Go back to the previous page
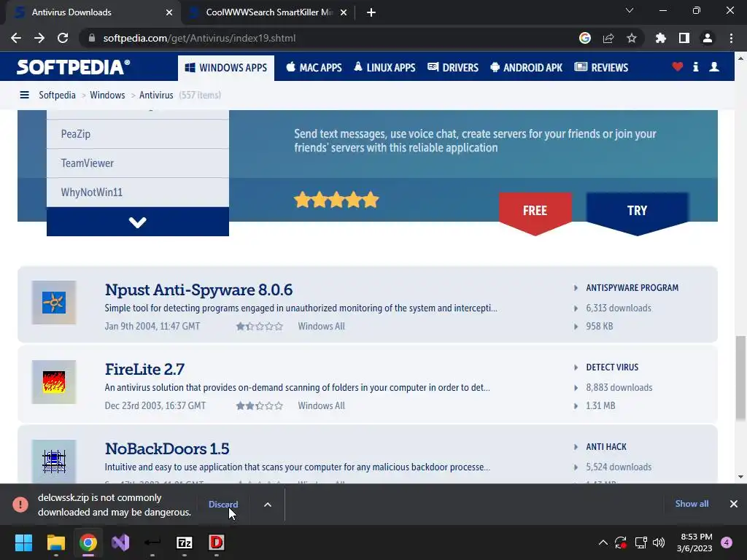747x560 pixels. 16,38
